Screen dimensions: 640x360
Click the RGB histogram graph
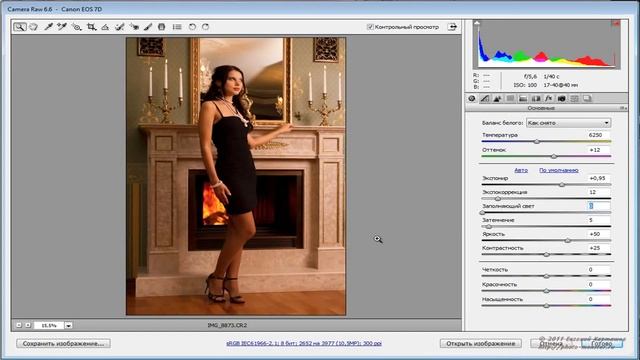[547, 44]
